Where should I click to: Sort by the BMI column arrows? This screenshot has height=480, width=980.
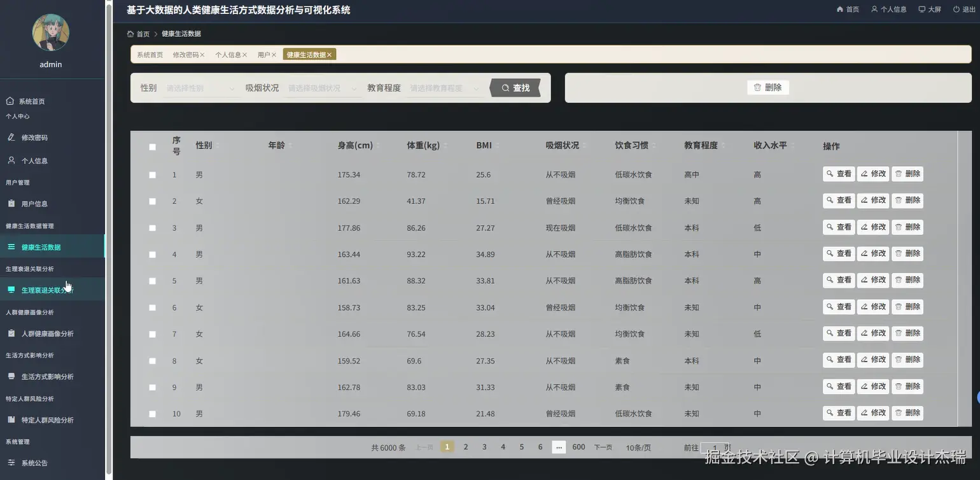coord(497,146)
